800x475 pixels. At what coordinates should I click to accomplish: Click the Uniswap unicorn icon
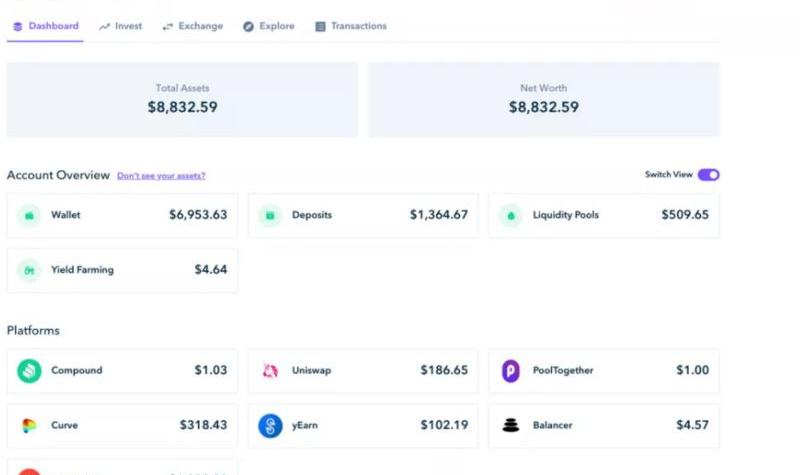270,371
